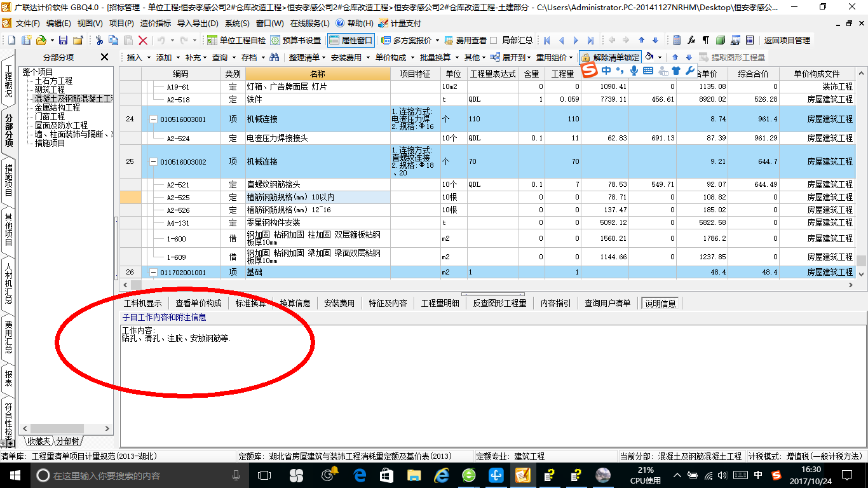Click 预算书设置 button

pyautogui.click(x=295, y=40)
